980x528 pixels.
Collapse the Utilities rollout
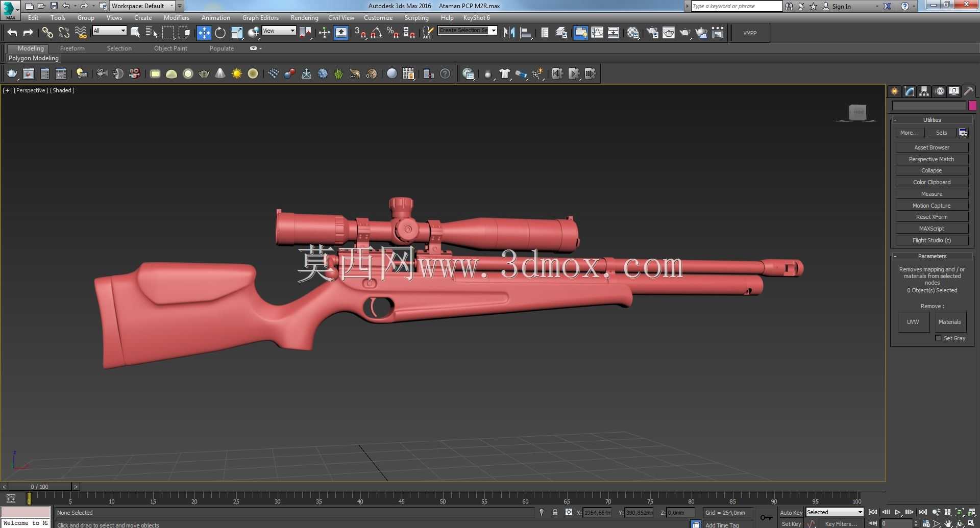click(x=932, y=120)
